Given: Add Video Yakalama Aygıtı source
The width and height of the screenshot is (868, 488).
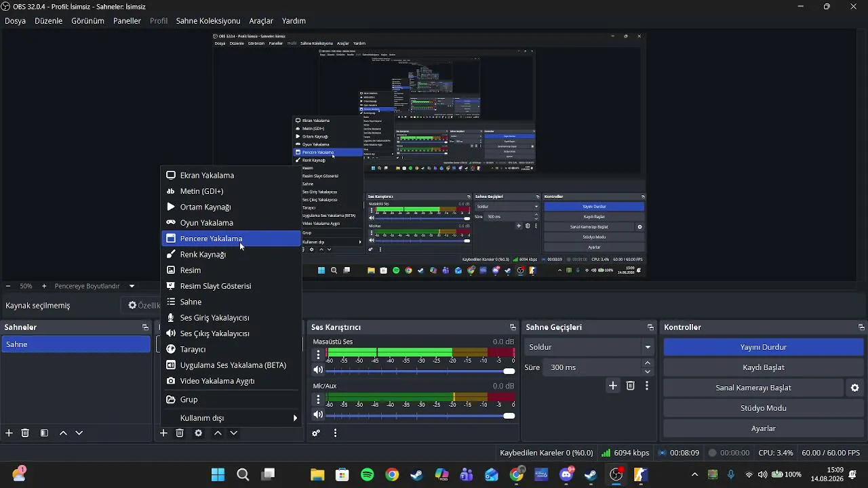Looking at the screenshot, I should 231,381.
